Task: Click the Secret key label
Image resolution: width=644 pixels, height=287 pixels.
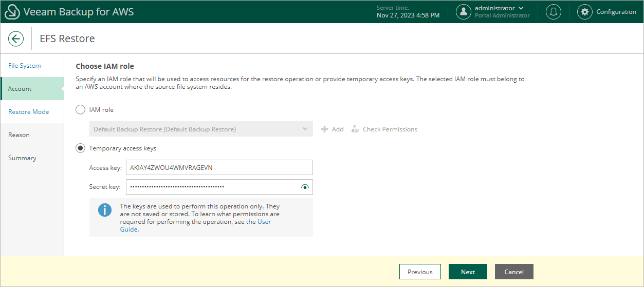Action: 105,187
